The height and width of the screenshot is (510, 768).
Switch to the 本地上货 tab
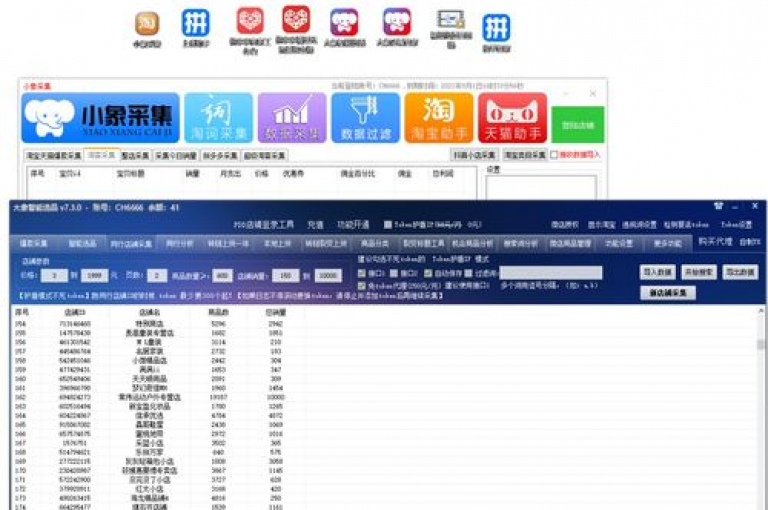pos(277,243)
